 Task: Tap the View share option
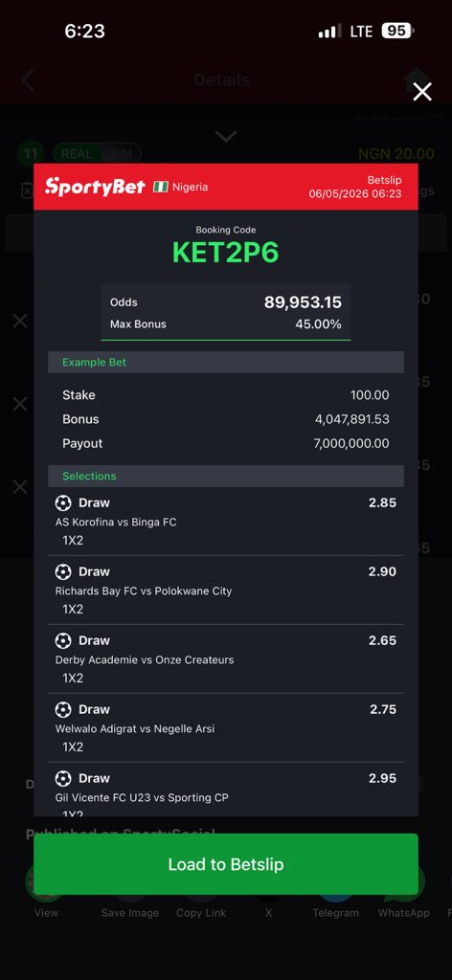tap(46, 912)
